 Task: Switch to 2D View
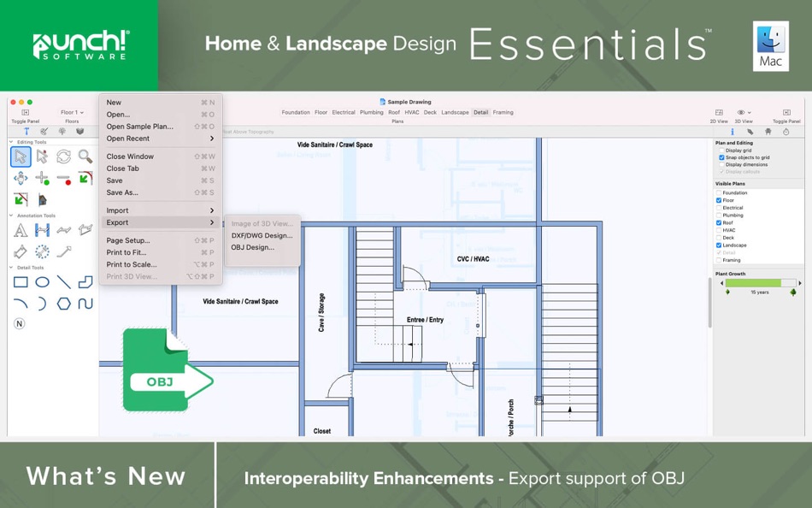point(719,113)
